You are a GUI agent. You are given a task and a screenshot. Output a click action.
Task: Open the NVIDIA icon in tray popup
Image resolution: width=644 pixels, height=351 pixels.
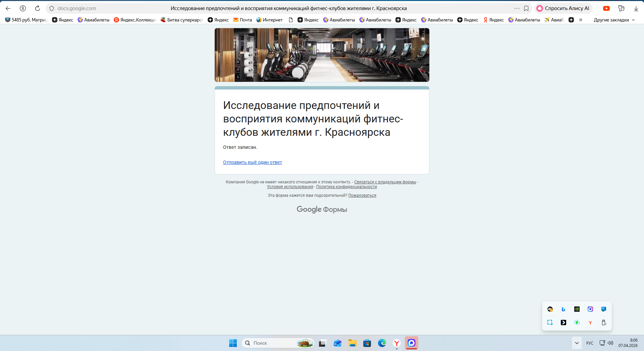577,309
